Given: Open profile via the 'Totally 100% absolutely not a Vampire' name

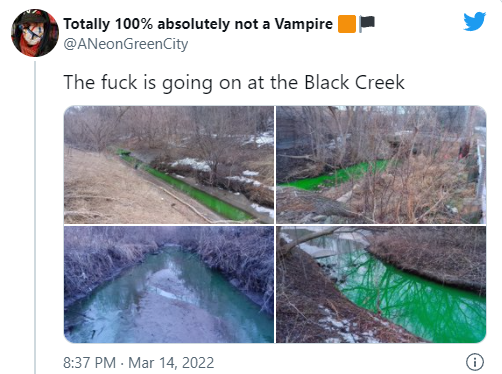Looking at the screenshot, I should pos(198,24).
